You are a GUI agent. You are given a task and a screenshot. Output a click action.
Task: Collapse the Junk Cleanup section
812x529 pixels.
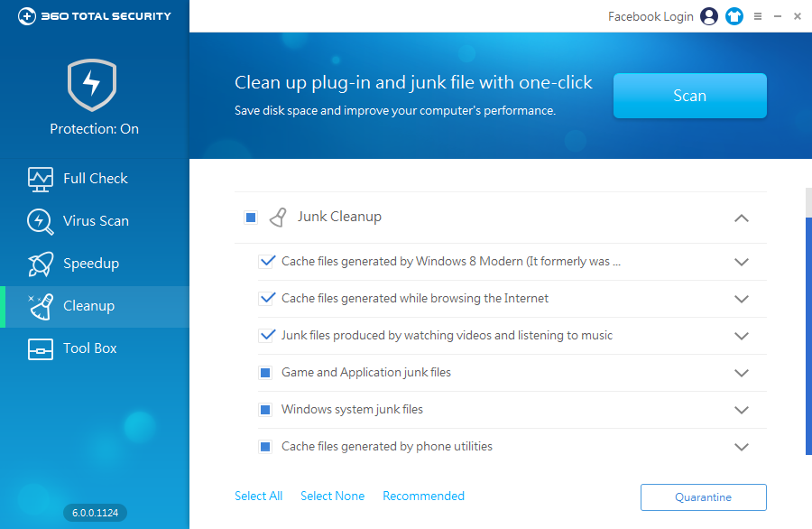pyautogui.click(x=742, y=218)
